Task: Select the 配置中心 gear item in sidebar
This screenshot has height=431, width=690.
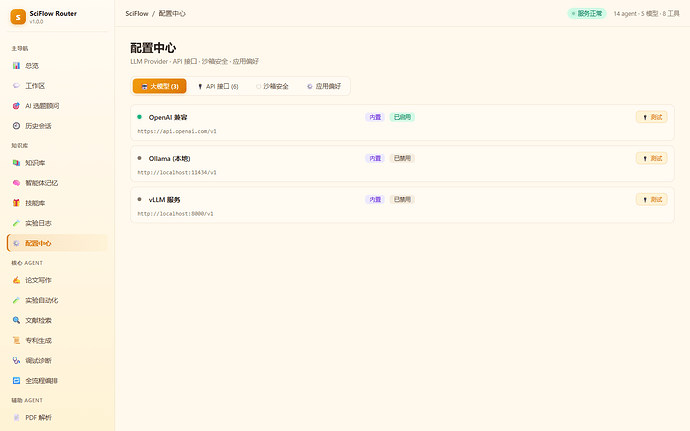Action: 57,243
